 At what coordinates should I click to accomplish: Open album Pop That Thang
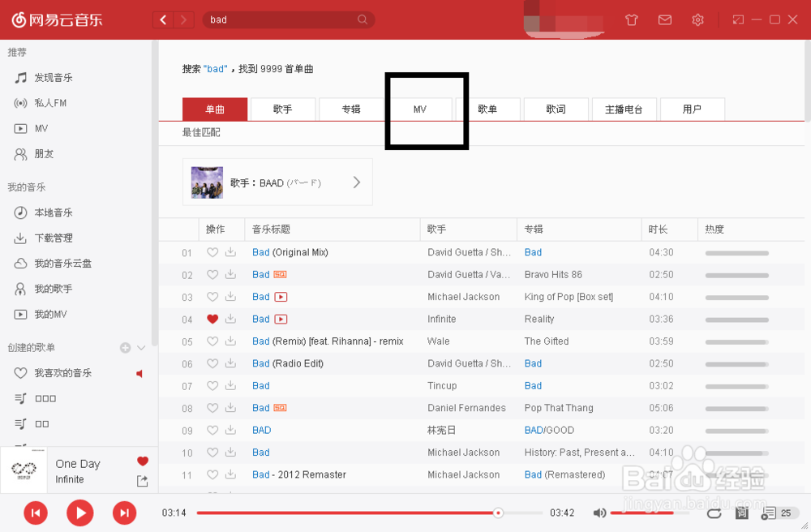click(559, 408)
